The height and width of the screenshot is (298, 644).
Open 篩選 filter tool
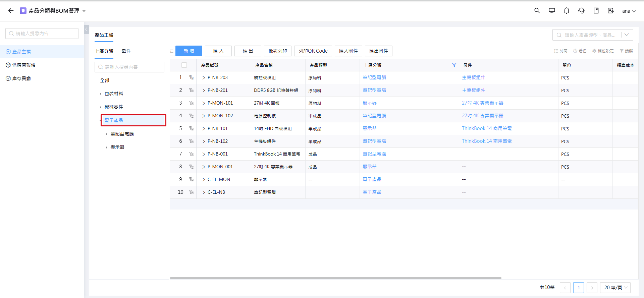coord(626,51)
